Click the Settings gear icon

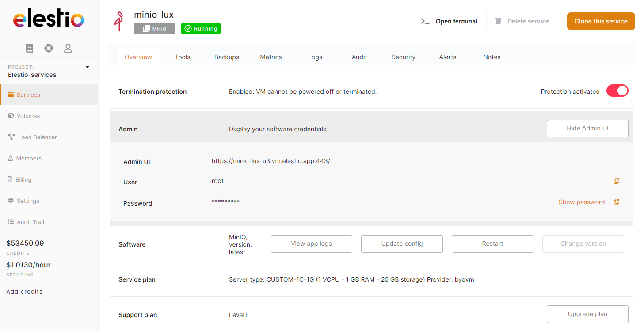point(11,201)
